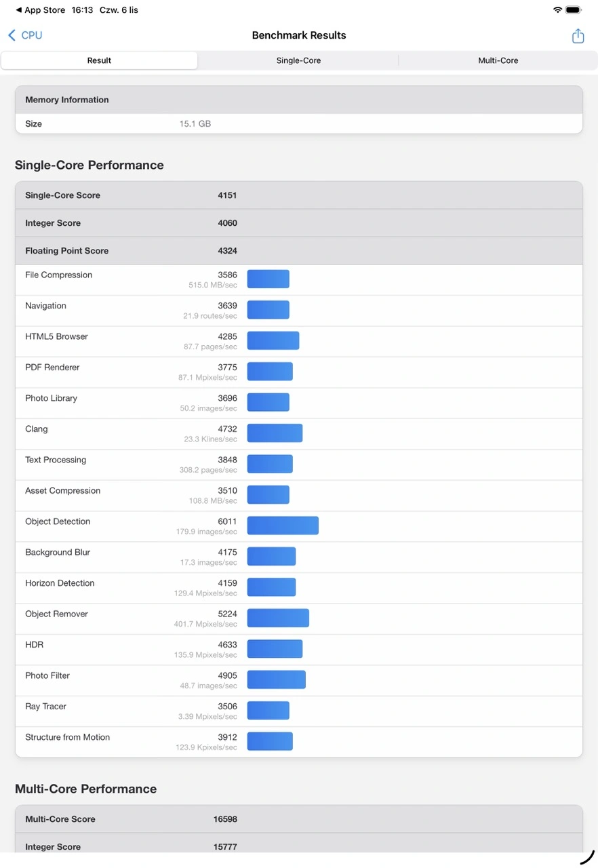Tap the Memory Information section header
Image resolution: width=598 pixels, height=868 pixels.
click(x=298, y=100)
